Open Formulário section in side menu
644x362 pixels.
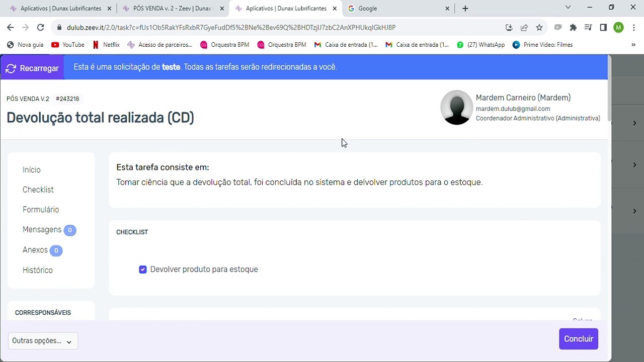point(41,210)
